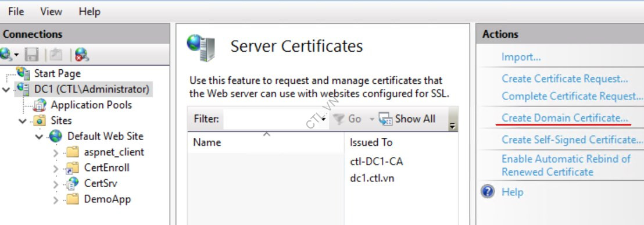Click the Import... action

(x=521, y=57)
